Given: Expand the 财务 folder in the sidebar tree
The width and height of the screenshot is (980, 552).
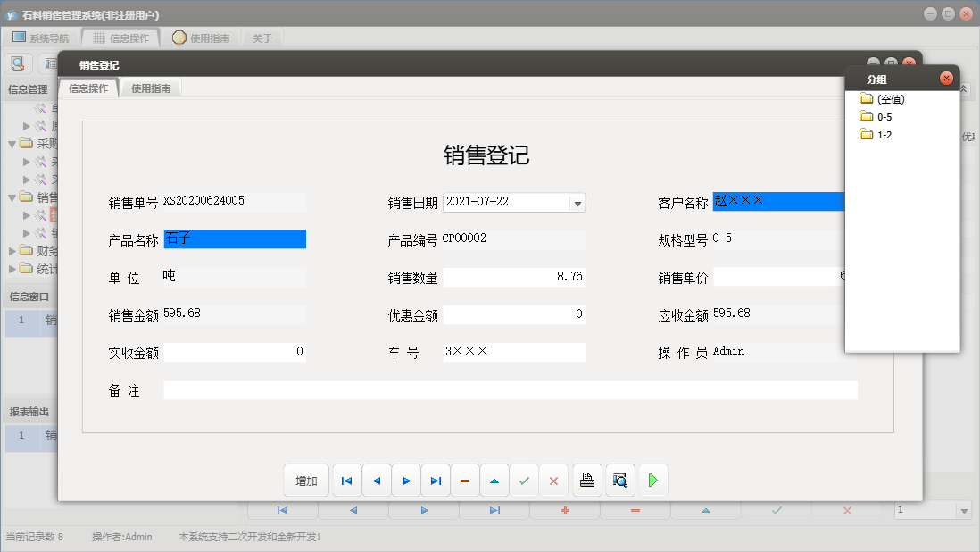Looking at the screenshot, I should click(x=12, y=251).
